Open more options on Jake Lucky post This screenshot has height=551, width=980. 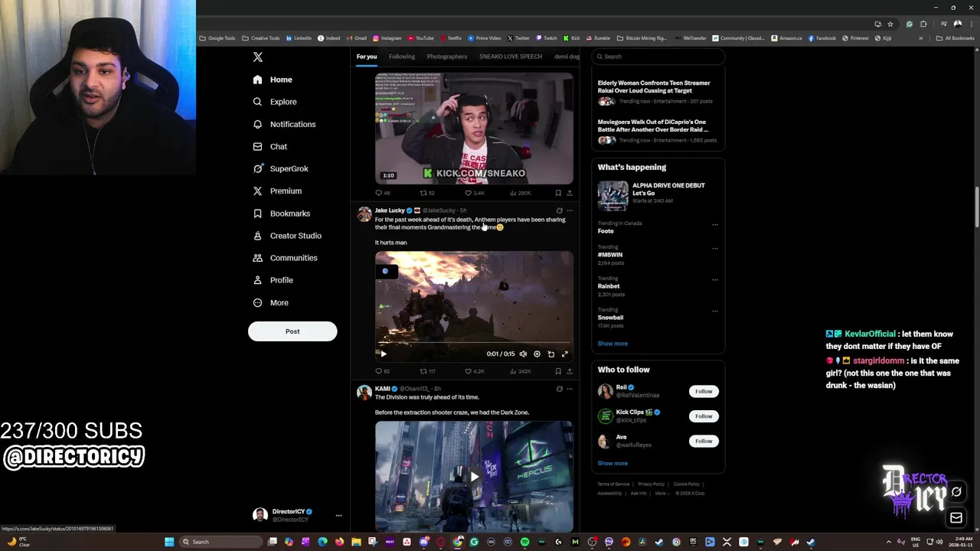point(570,210)
